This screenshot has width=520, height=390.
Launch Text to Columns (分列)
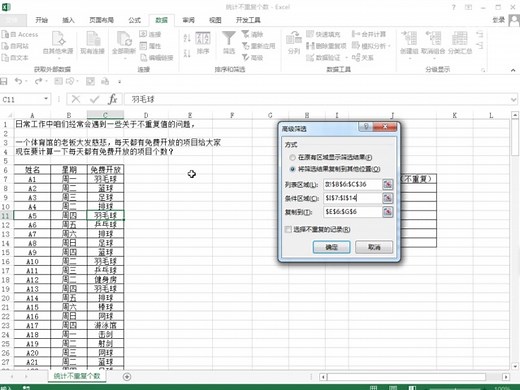click(x=294, y=43)
